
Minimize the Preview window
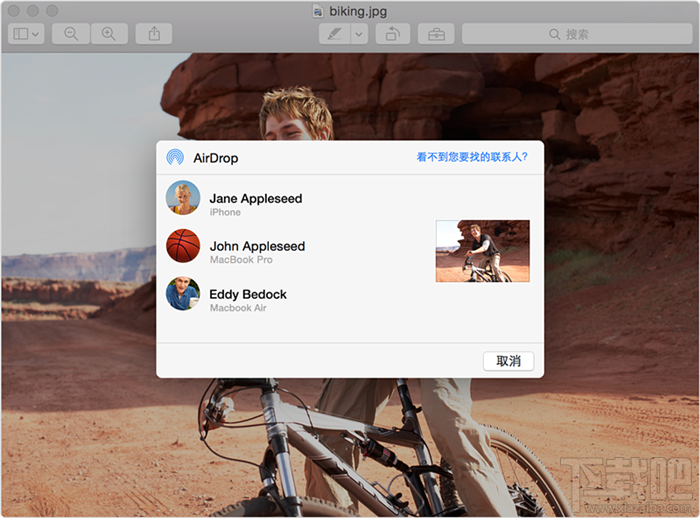[x=33, y=11]
